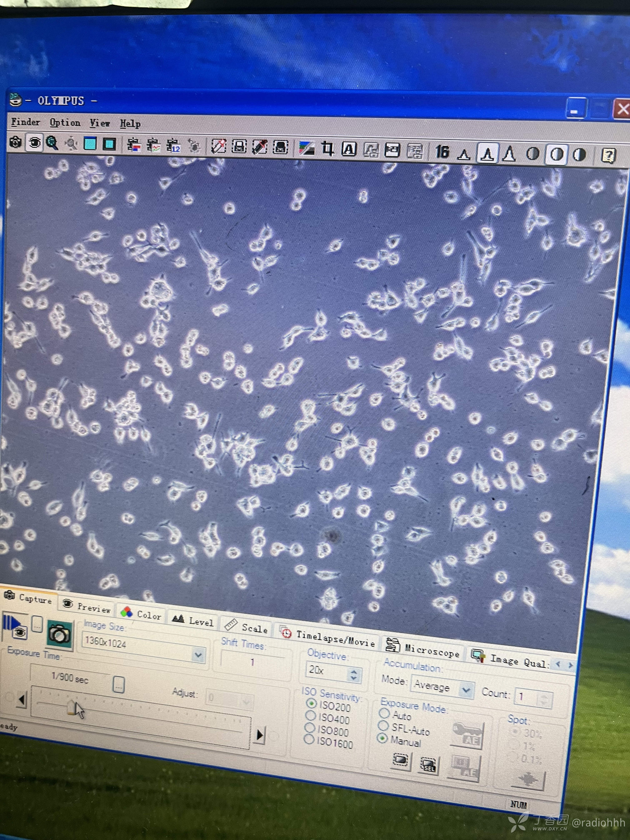The width and height of the screenshot is (630, 840).
Task: Open the help question mark icon
Action: [608, 156]
